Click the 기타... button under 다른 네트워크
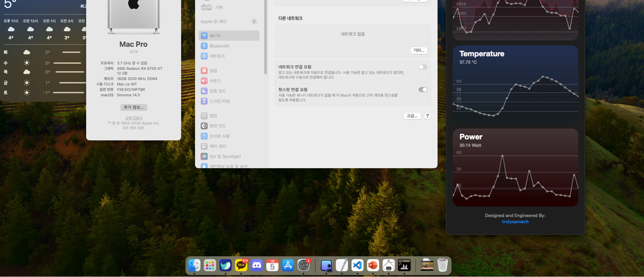 point(419,50)
